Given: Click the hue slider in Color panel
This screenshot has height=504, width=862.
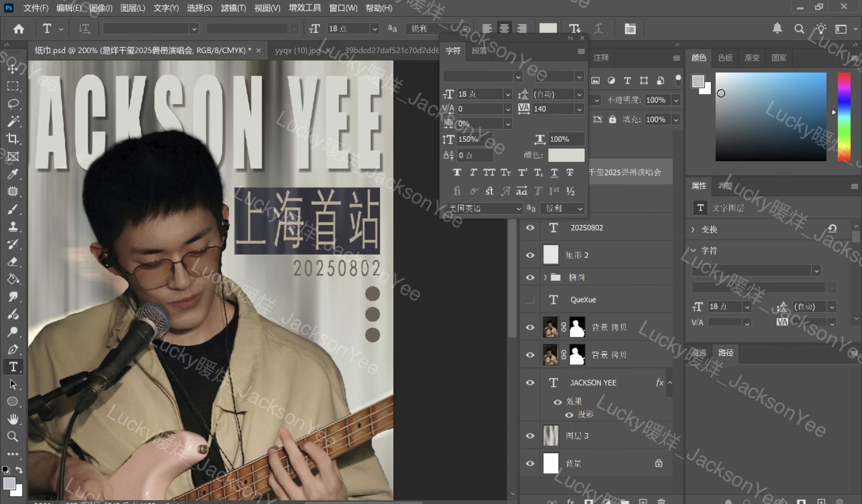Looking at the screenshot, I should (844, 117).
